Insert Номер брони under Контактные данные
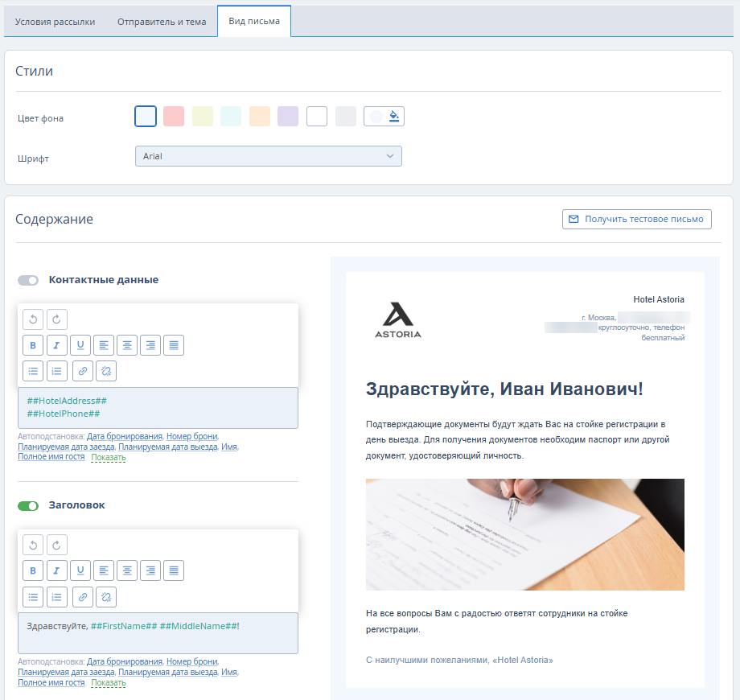 click(192, 436)
